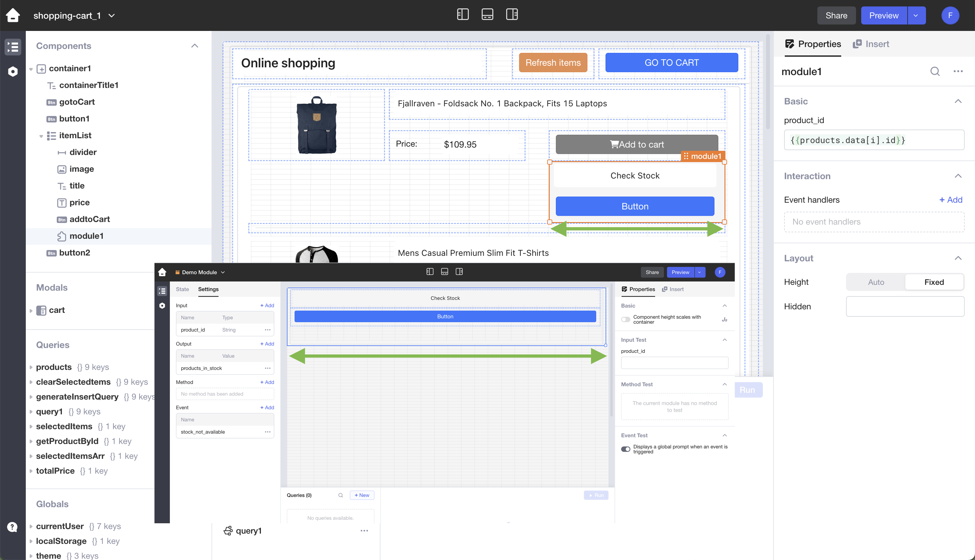975x560 pixels.
Task: Open module1 more options ellipsis
Action: 958,72
